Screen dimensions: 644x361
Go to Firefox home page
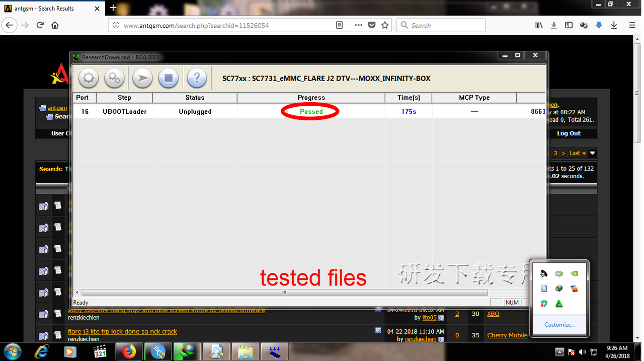[x=55, y=25]
